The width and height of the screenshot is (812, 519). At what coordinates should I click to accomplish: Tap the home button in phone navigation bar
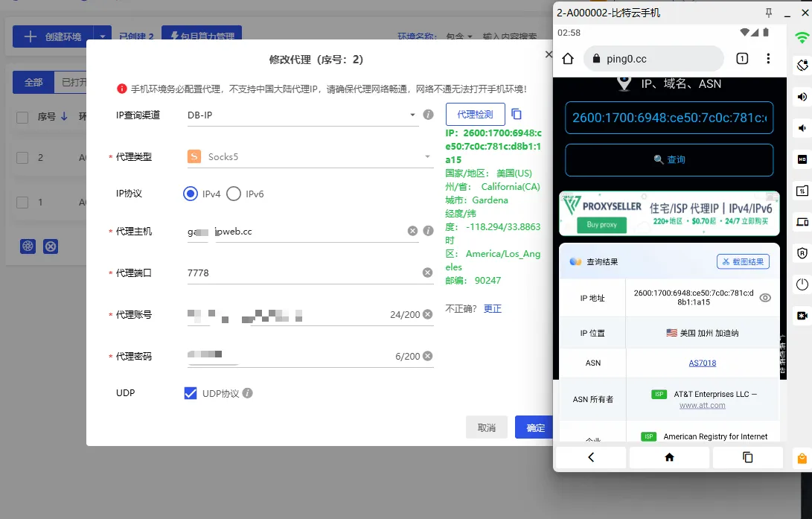pos(668,457)
